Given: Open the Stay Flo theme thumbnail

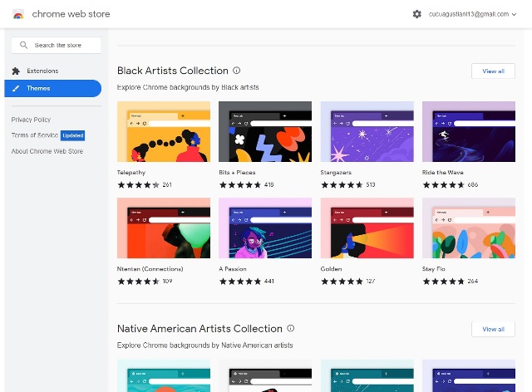Looking at the screenshot, I should click(x=469, y=228).
